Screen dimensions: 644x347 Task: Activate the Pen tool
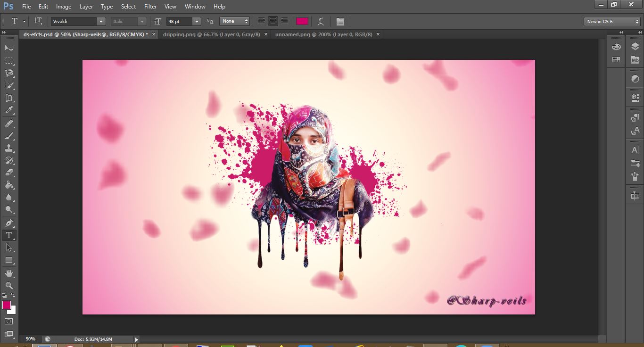pyautogui.click(x=9, y=223)
